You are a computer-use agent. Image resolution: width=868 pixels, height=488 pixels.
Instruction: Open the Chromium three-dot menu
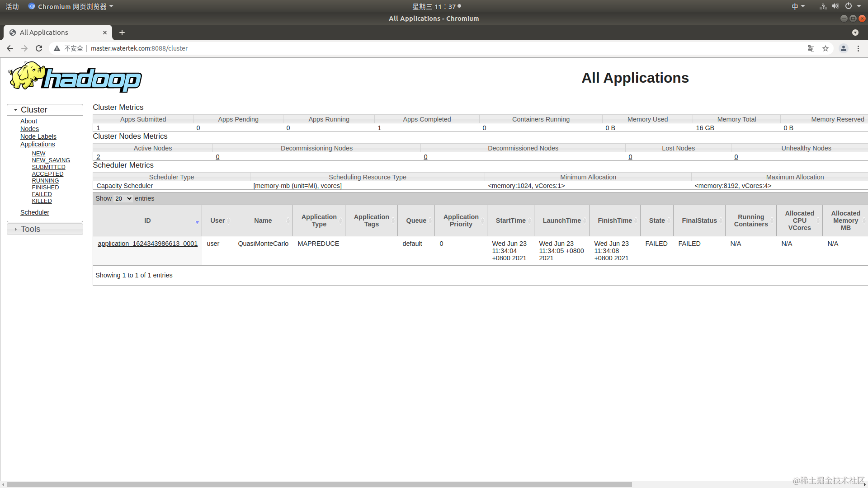click(x=858, y=48)
